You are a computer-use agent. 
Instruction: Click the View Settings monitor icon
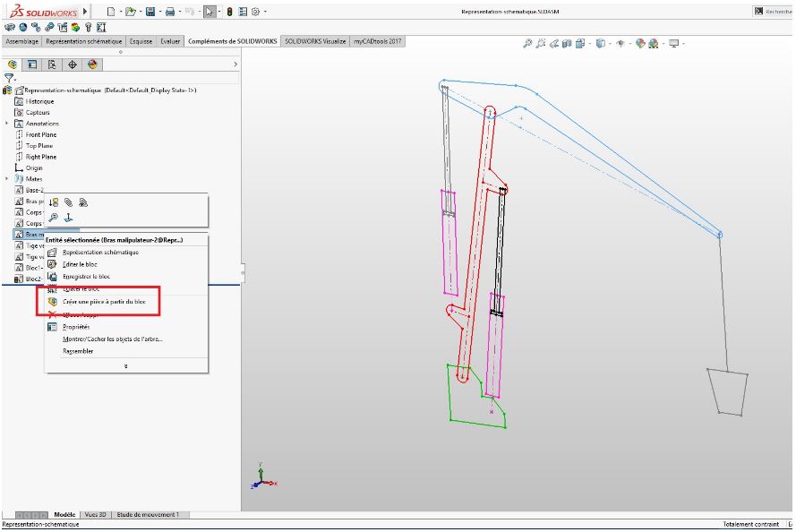point(673,44)
